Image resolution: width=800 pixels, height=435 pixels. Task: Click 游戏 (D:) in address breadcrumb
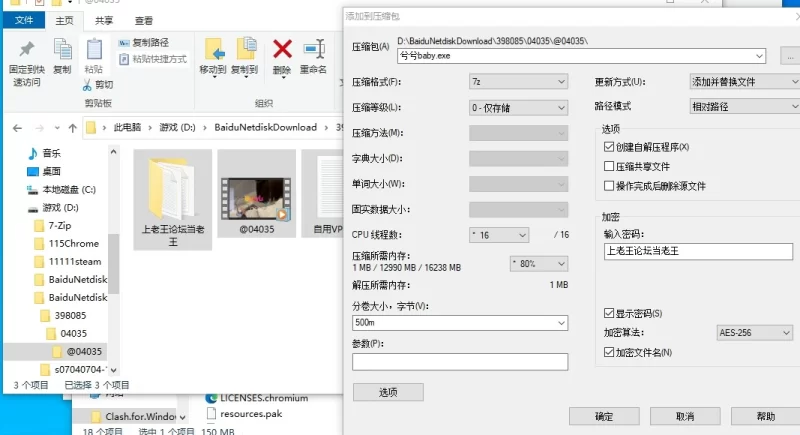pyautogui.click(x=177, y=127)
